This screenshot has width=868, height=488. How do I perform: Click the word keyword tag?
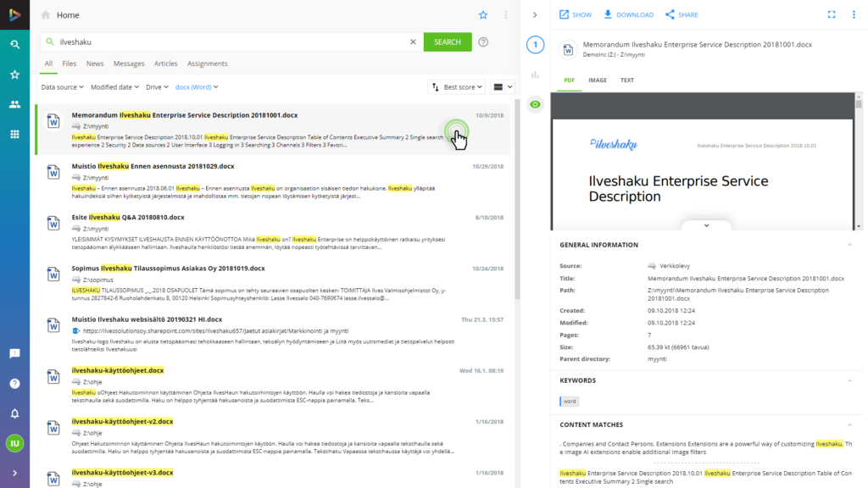pos(569,401)
